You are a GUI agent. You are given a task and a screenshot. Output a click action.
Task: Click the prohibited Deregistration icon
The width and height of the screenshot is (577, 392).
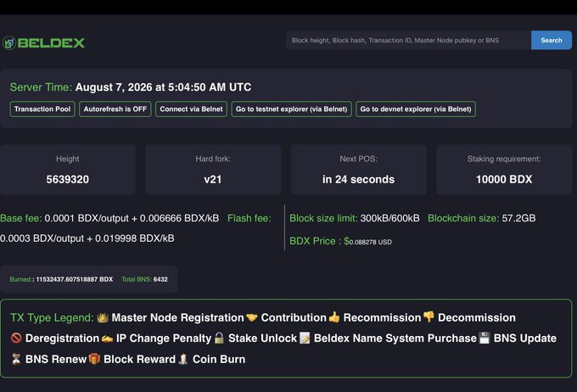(16, 338)
